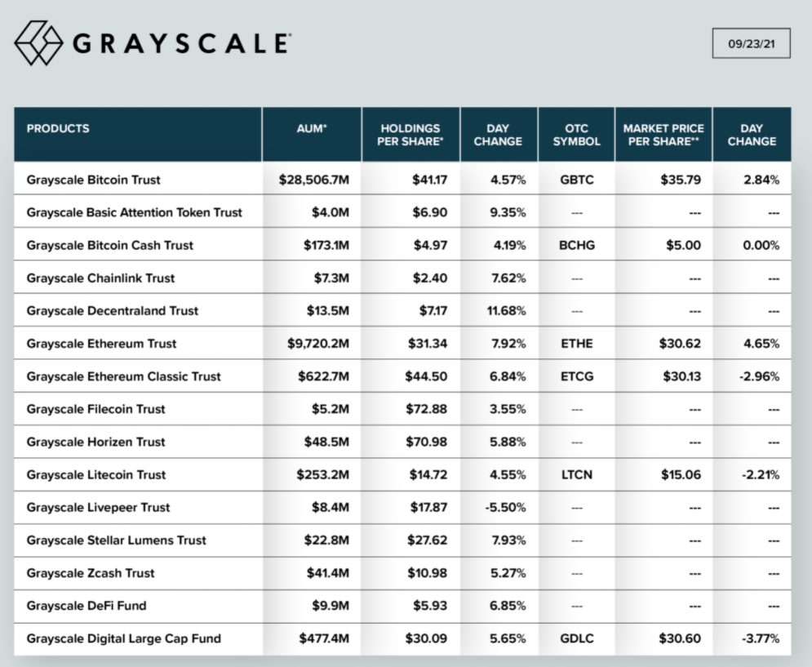
Task: Open the Grayscale Bitcoin Trust row
Action: (x=93, y=180)
